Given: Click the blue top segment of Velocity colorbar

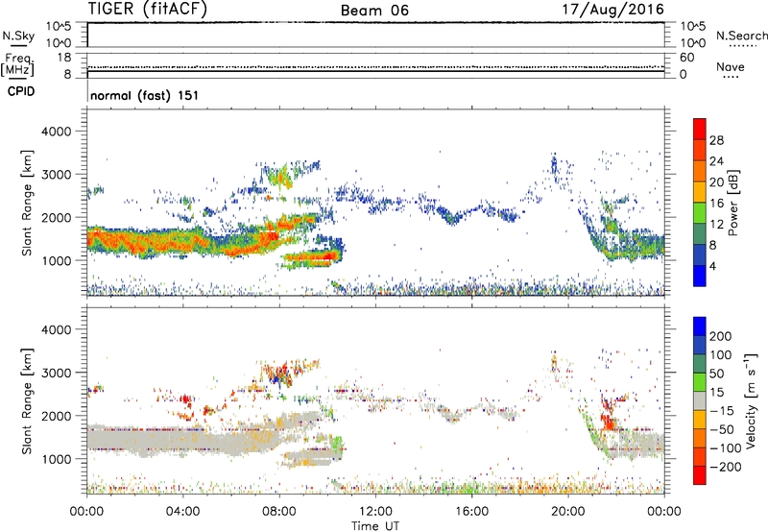Looking at the screenshot, I should click(700, 326).
